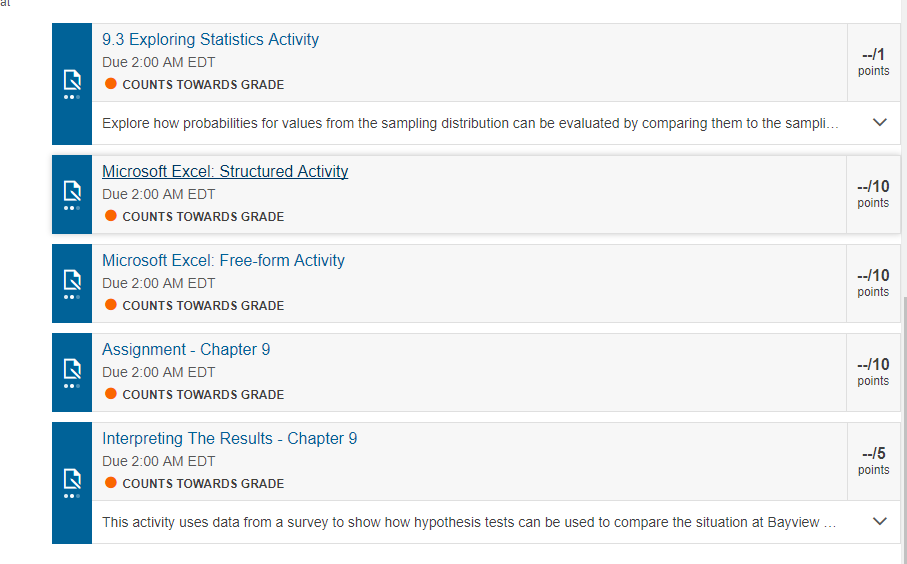Open Interpreting The Results - Chapter 9 link

230,438
